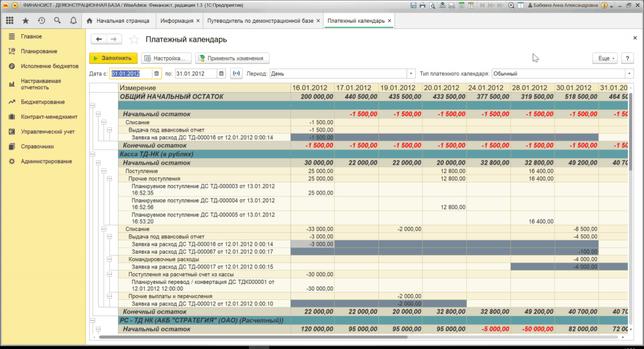Click the horizontal scrollbar under the table
Image resolution: width=644 pixels, height=349 pixels.
tap(253, 337)
